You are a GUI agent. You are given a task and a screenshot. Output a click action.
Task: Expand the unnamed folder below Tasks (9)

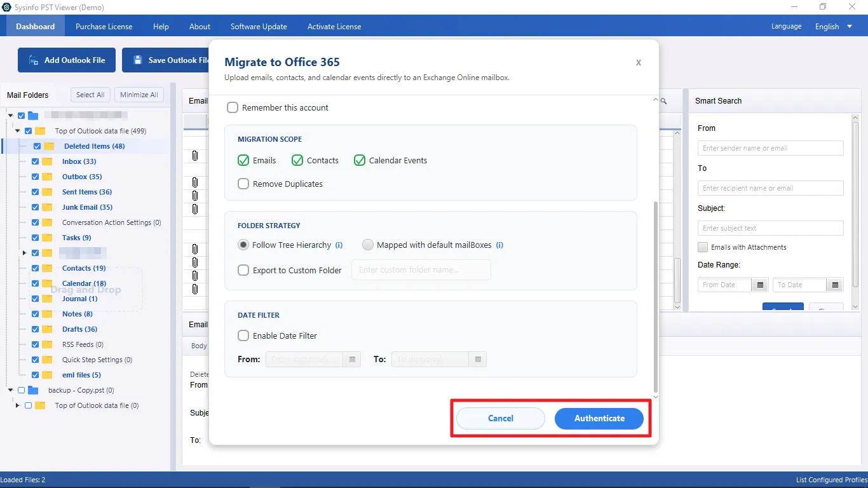[x=25, y=253]
